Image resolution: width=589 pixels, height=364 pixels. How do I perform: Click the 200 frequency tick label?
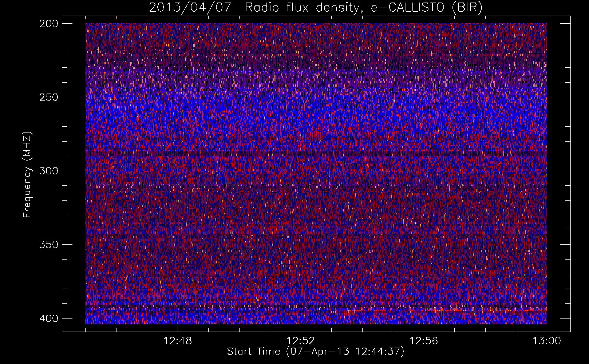pos(48,24)
